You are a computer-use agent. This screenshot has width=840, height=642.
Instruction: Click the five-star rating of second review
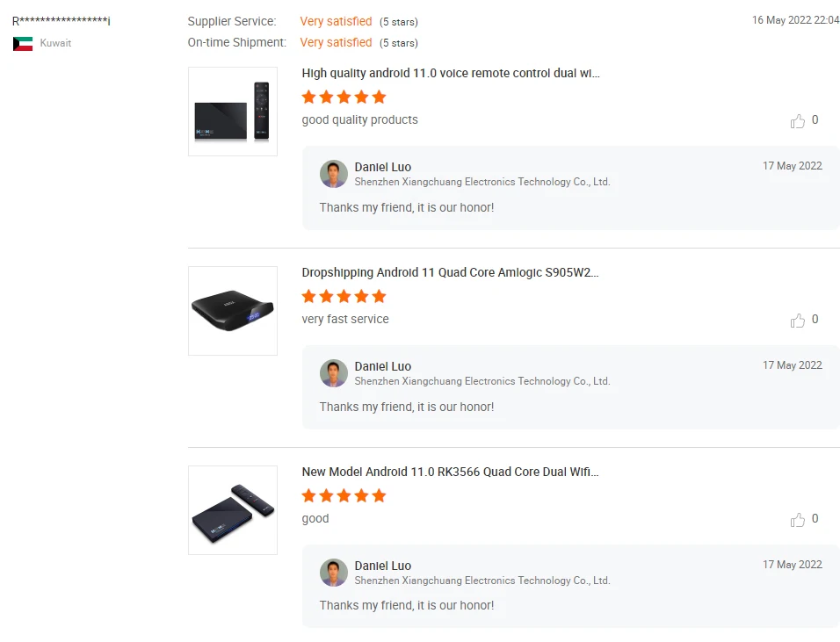click(344, 296)
